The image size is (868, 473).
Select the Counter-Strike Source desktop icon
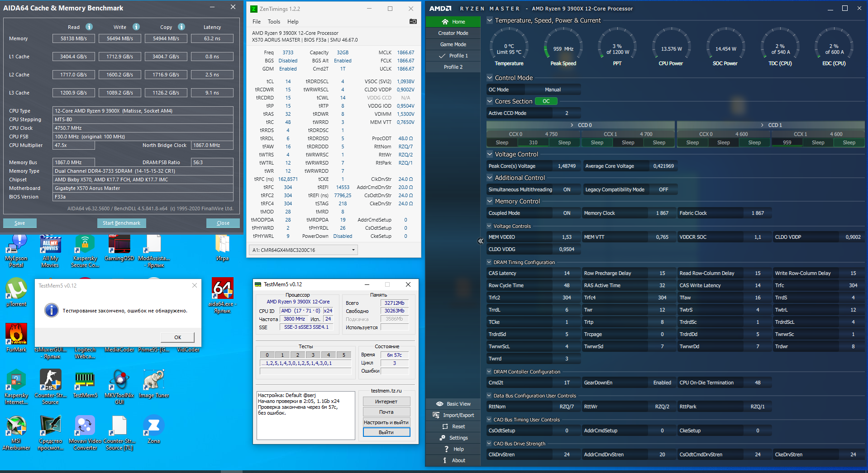point(50,387)
